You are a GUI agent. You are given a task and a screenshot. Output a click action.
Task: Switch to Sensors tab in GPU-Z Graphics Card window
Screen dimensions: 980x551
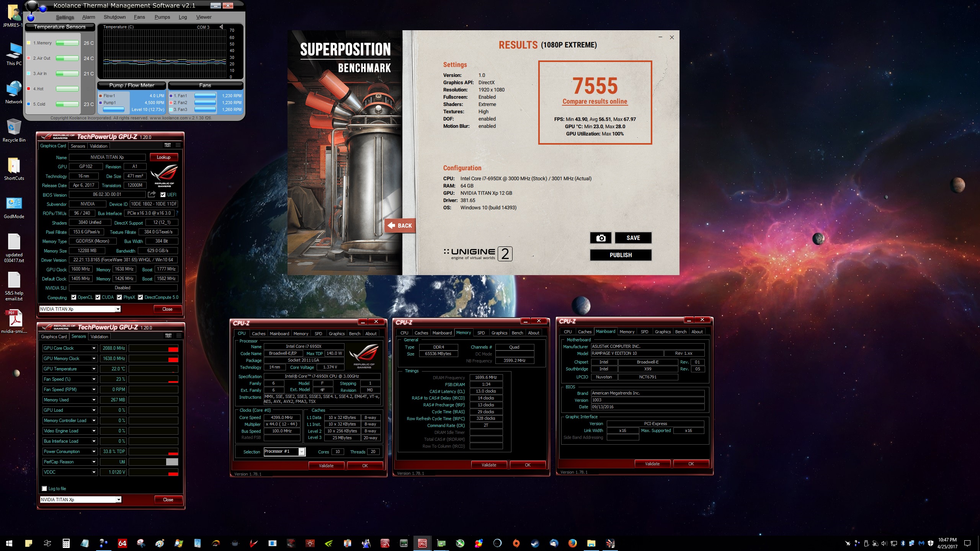coord(78,146)
